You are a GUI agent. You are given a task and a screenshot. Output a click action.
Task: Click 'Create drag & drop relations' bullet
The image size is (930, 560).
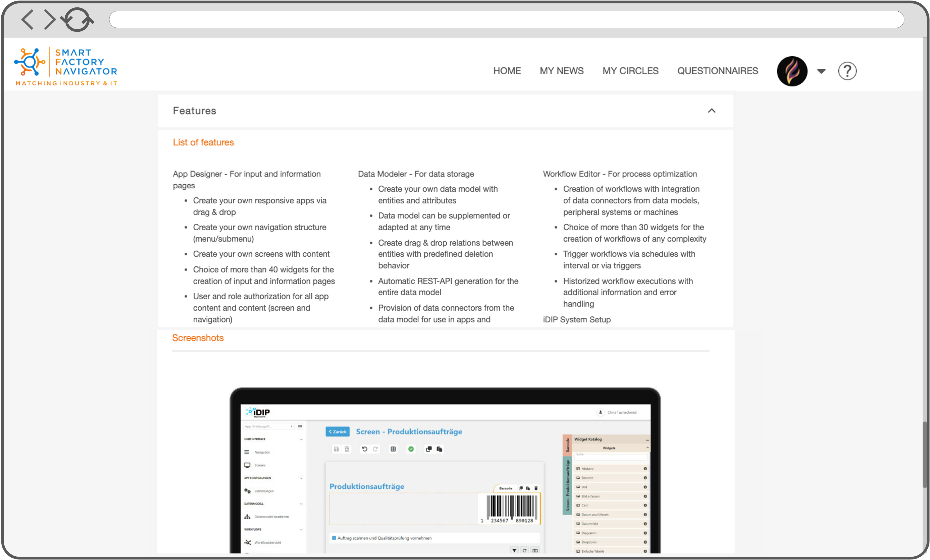445,254
